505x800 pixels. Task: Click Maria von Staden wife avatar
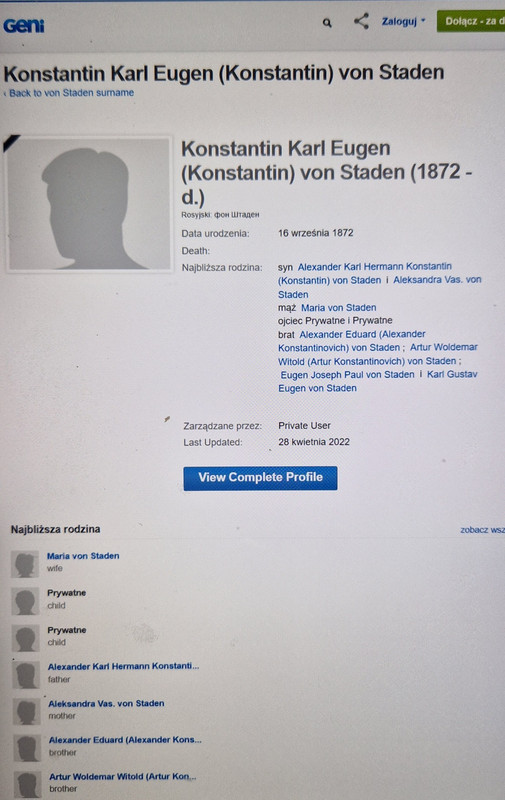[25, 564]
